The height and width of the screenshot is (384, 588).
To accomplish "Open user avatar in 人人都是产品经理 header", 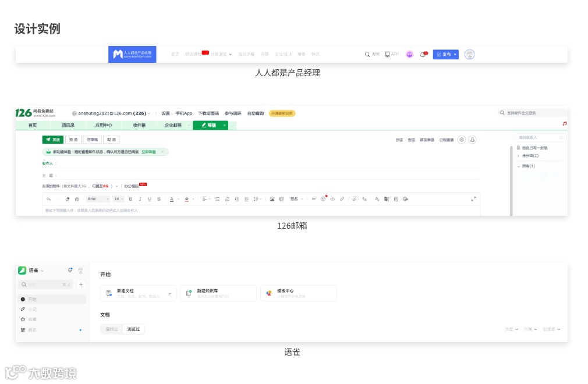I will coord(469,54).
